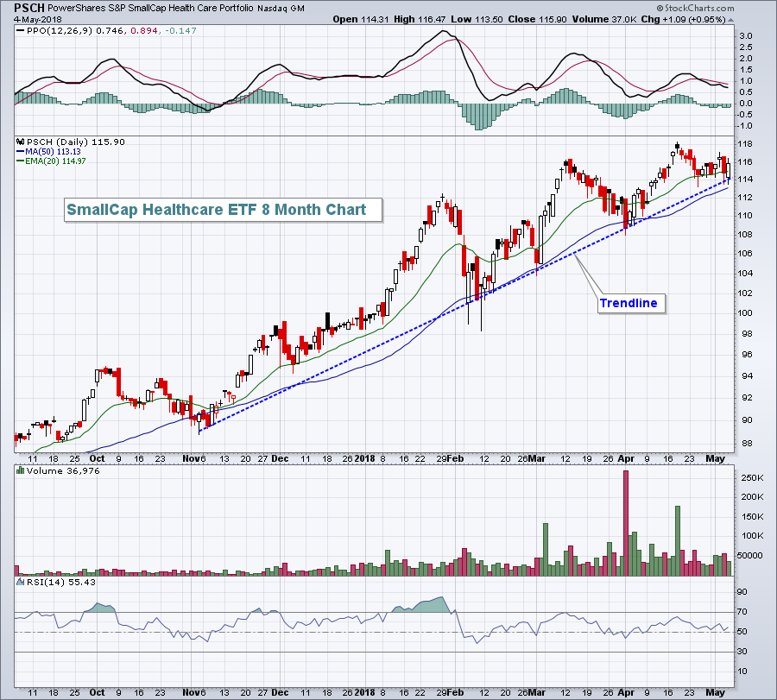This screenshot has width=777, height=700.
Task: Click the Chg +1.09 (+0.95%) value
Action: click(684, 19)
